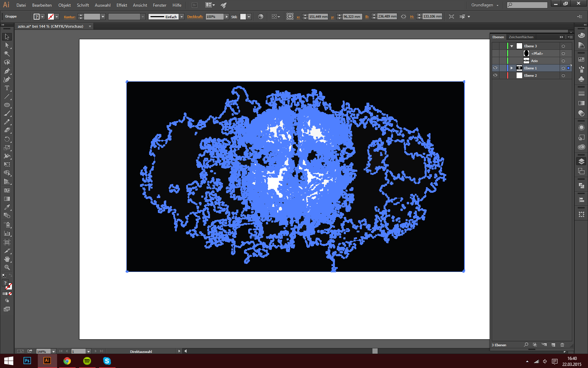Image resolution: width=588 pixels, height=368 pixels.
Task: Open the Effekt menu
Action: click(x=122, y=5)
